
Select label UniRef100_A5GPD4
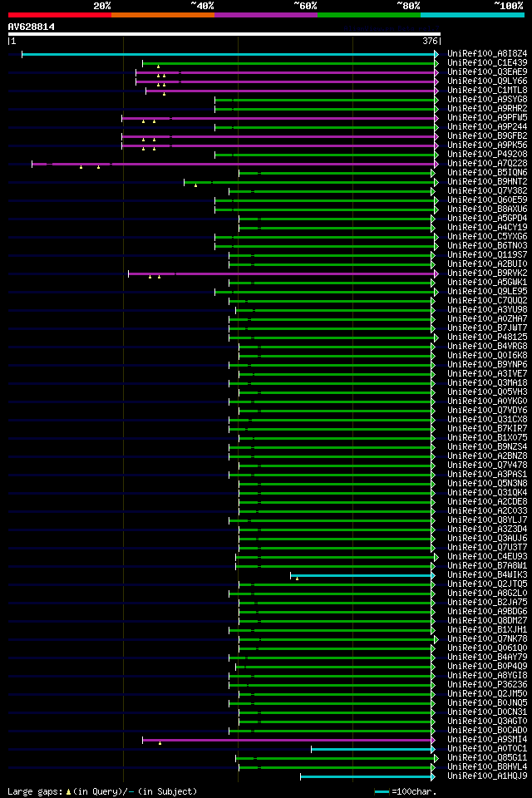tap(487, 219)
